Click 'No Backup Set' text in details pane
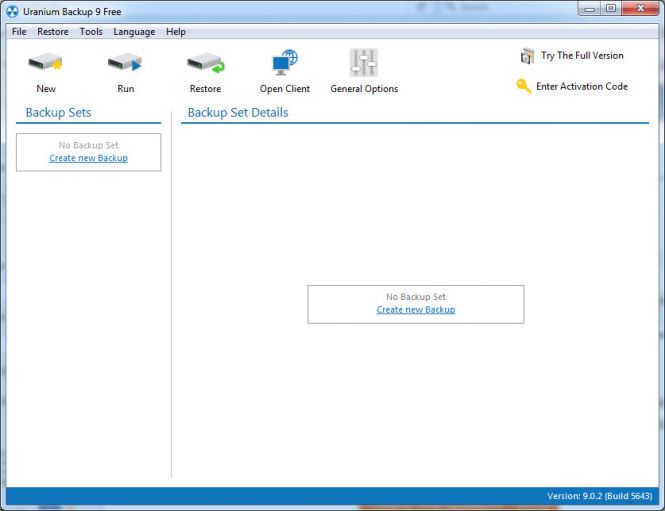The width and height of the screenshot is (665, 511). point(416,297)
